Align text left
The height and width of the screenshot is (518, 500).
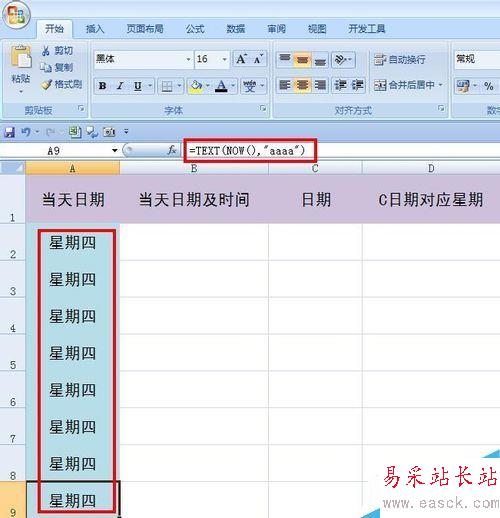285,85
